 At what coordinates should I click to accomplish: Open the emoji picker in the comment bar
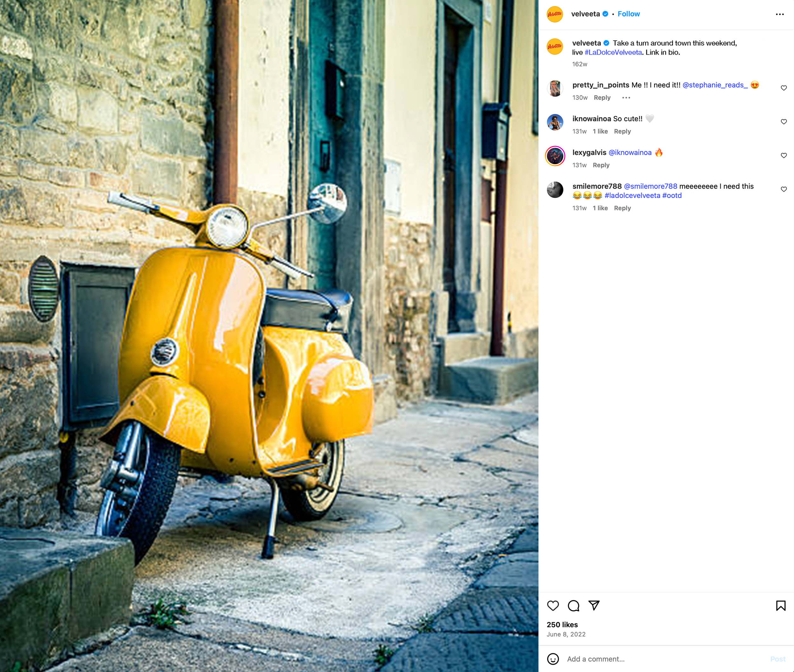click(553, 659)
